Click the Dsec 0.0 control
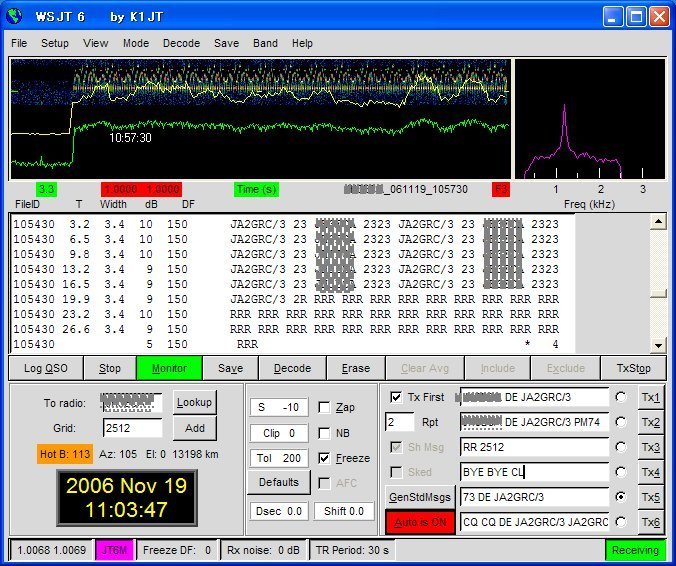Screen dimensions: 676x566 (x=279, y=511)
